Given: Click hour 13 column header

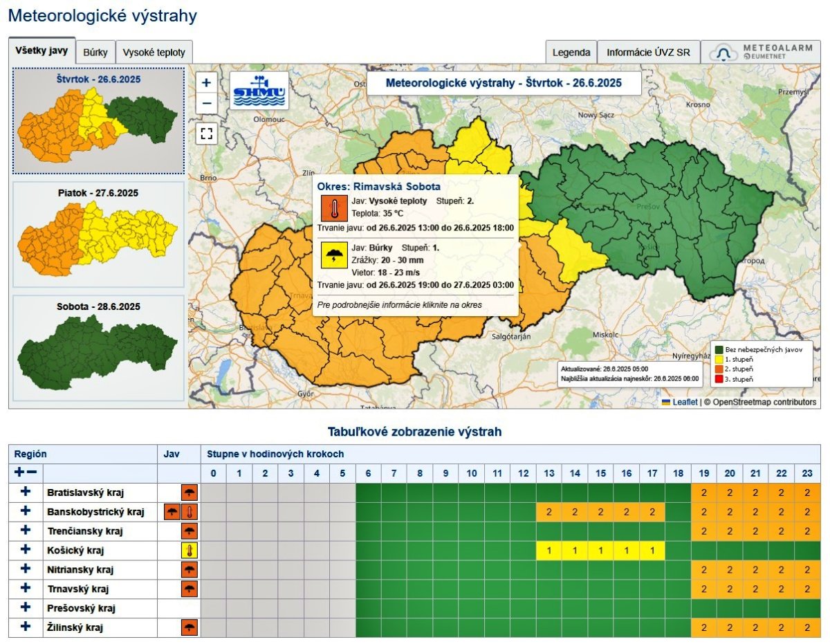Looking at the screenshot, I should (548, 473).
